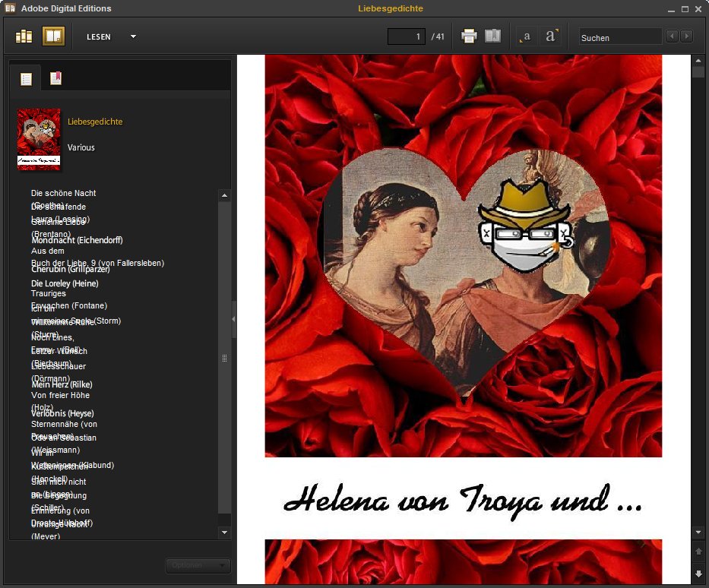Open chapter Von freier Höhe

[x=60, y=395]
